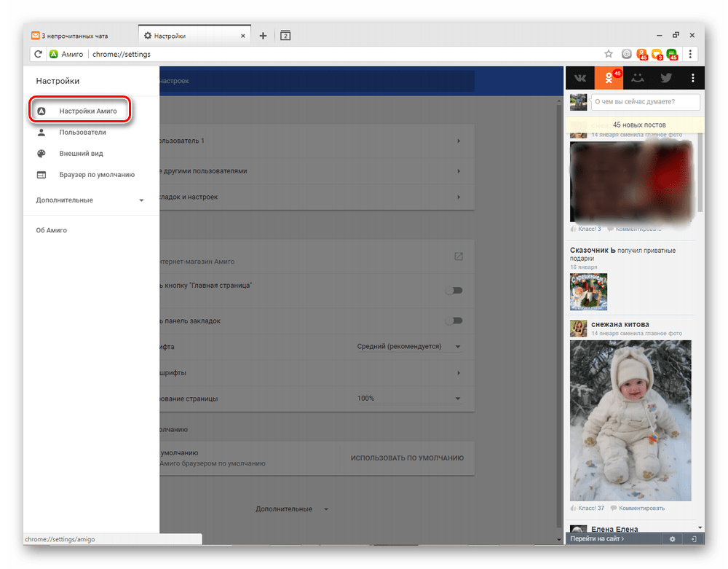Image resolution: width=728 pixels, height=569 pixels.
Task: Open the Twitter feed icon
Action: click(665, 78)
